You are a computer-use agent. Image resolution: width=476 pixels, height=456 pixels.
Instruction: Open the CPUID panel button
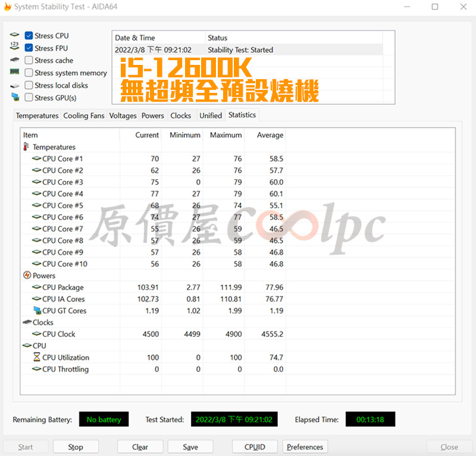click(x=255, y=446)
